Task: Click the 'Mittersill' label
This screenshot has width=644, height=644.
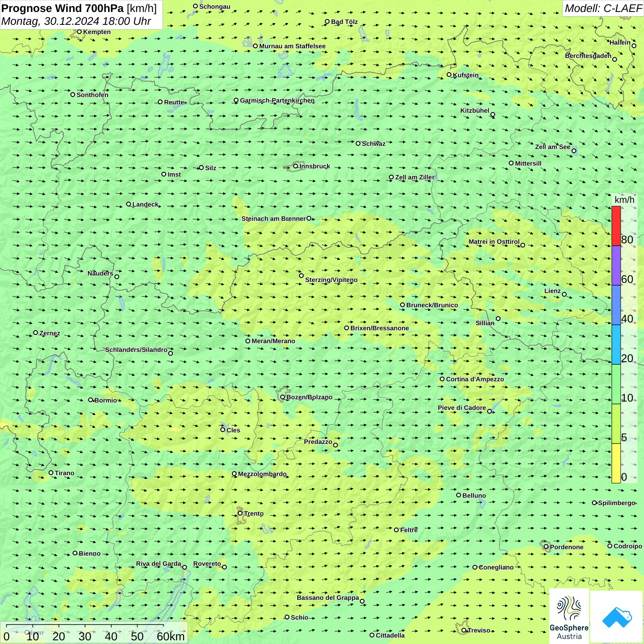Action: [x=528, y=163]
